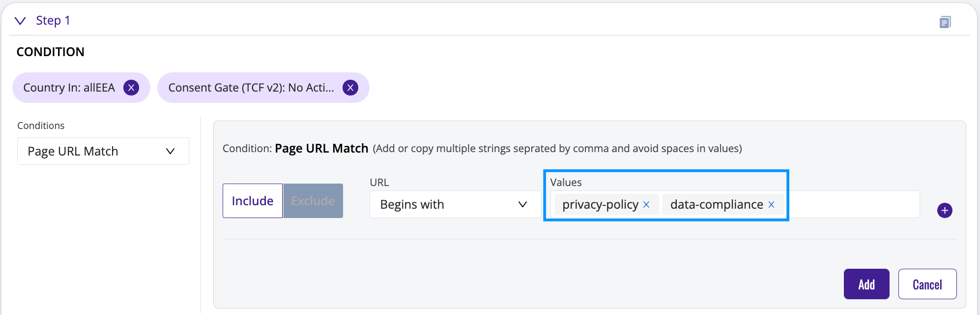The width and height of the screenshot is (980, 315).
Task: Select the Include toggle option
Action: click(253, 201)
